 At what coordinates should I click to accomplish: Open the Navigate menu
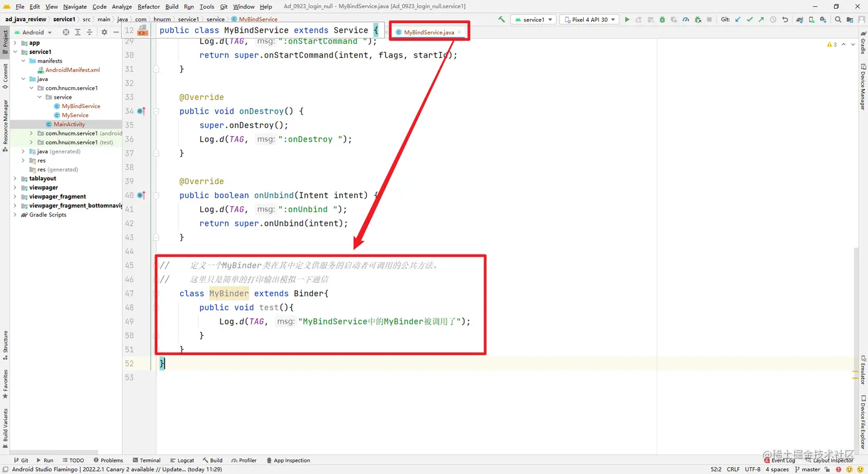pyautogui.click(x=75, y=6)
